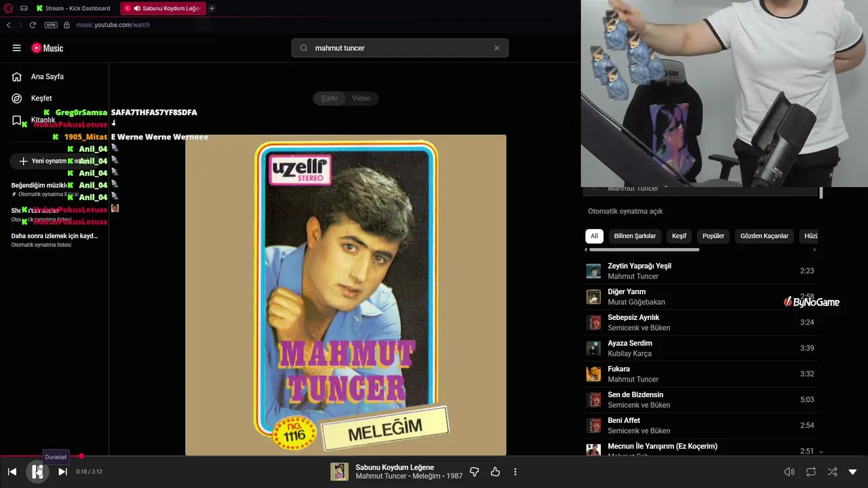Click the 0:18 / 3:12 time display
Image resolution: width=868 pixels, height=488 pixels.
pos(89,472)
